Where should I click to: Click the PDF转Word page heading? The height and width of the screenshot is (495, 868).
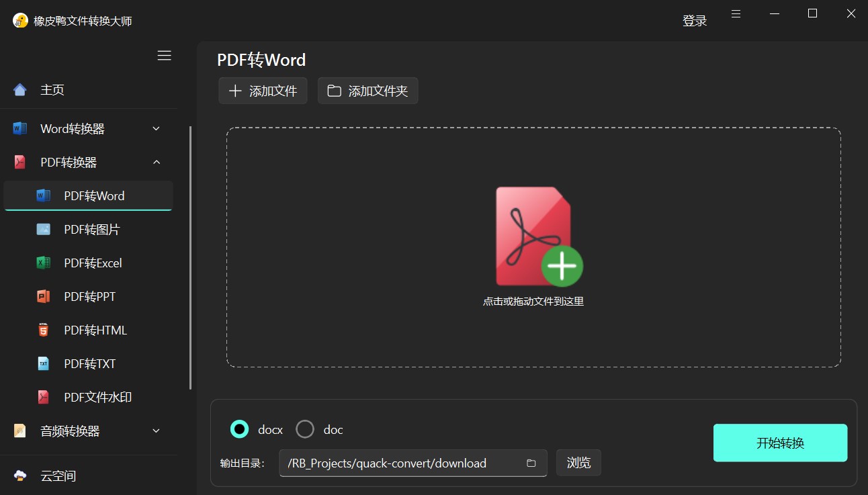(x=261, y=60)
